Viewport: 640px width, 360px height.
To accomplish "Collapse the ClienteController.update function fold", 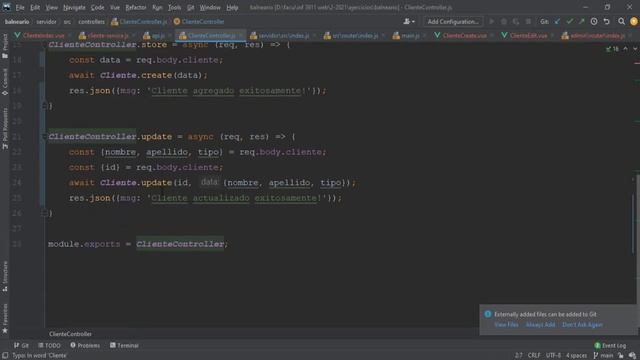I will [44, 136].
